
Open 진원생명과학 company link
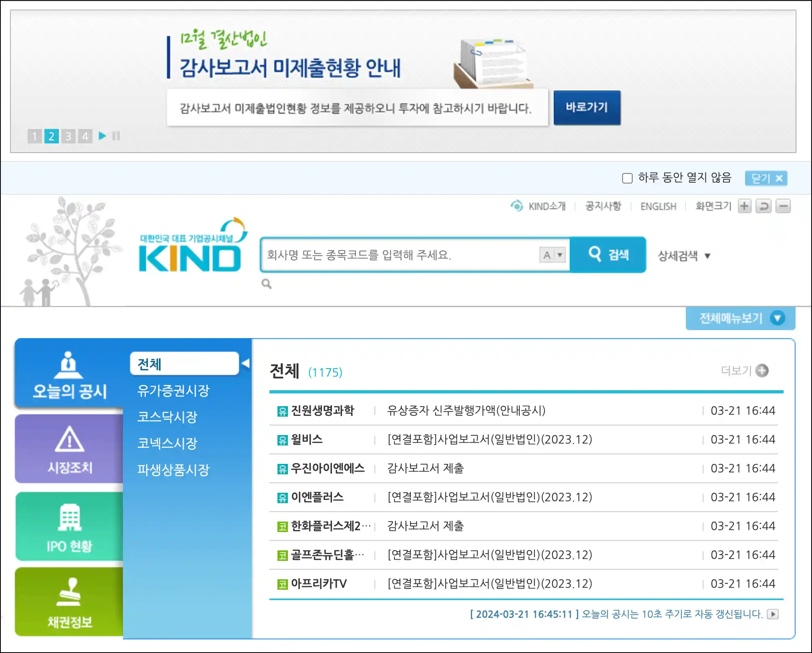(x=322, y=411)
